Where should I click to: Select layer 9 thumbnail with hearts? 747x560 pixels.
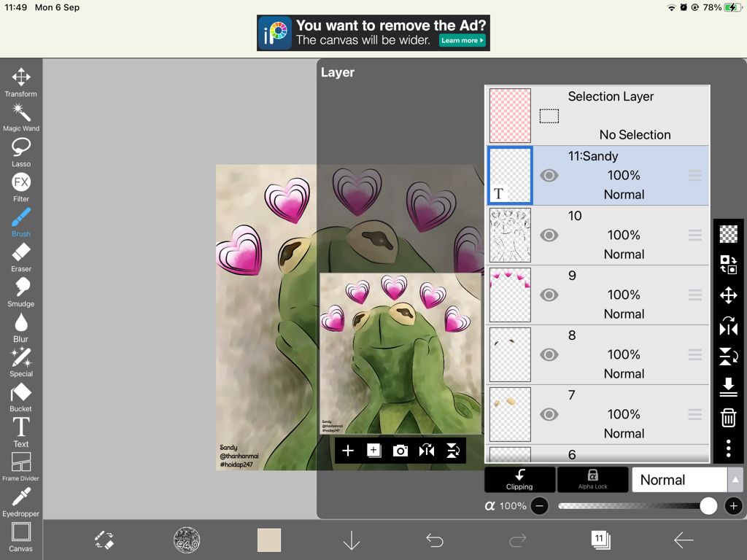pyautogui.click(x=510, y=295)
